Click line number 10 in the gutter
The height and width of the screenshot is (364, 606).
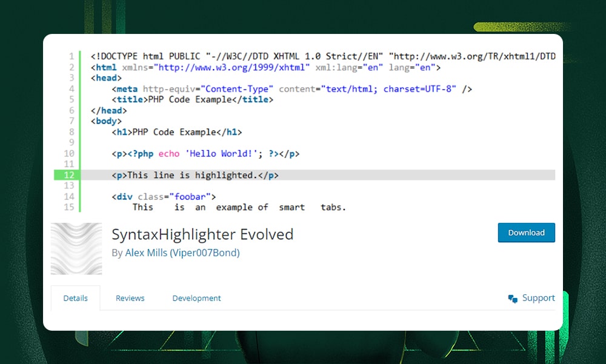tap(68, 153)
